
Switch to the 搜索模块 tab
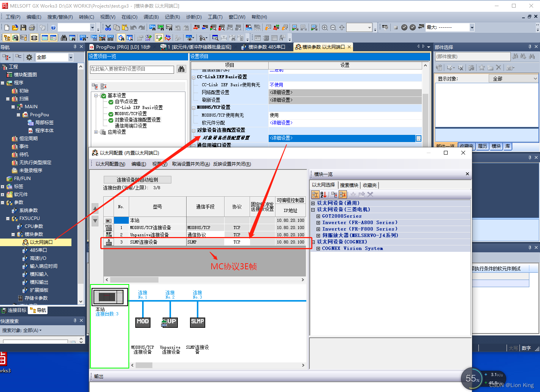click(x=349, y=185)
